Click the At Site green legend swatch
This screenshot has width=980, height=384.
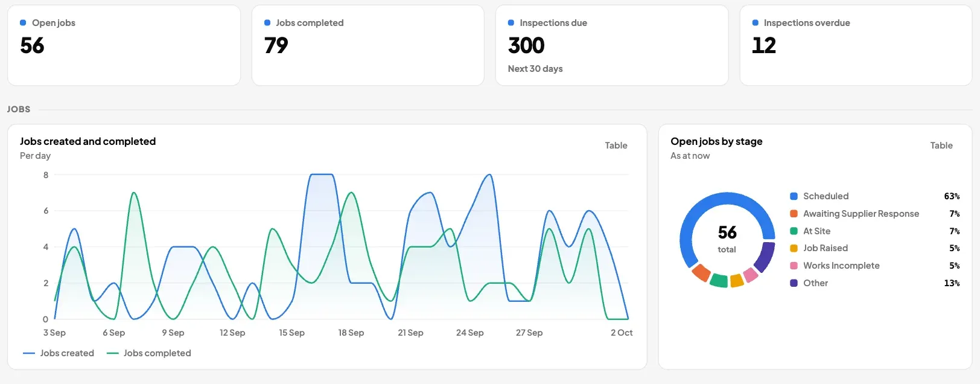click(x=794, y=231)
